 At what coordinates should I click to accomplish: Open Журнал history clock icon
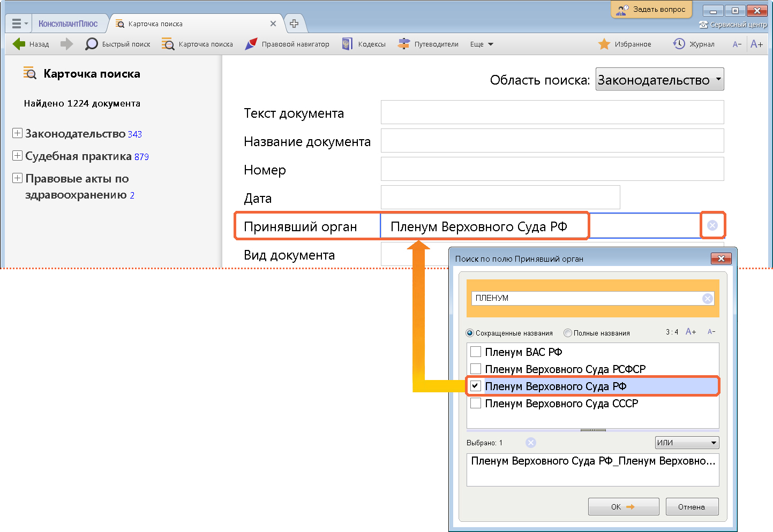[x=679, y=44]
